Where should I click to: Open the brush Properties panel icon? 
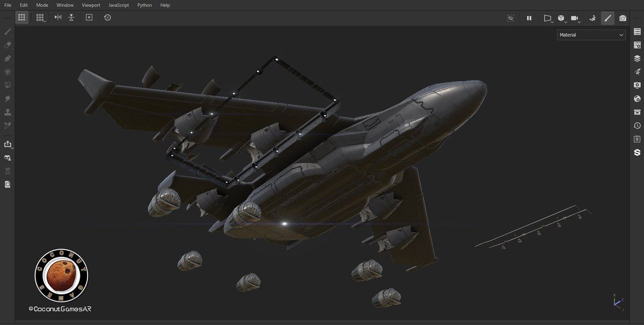(x=637, y=72)
